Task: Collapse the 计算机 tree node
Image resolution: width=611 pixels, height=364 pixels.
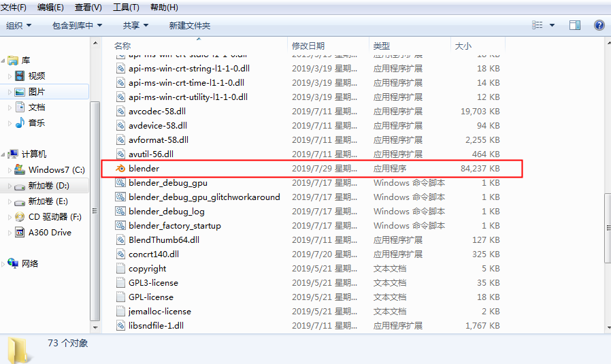Action: pos(3,154)
